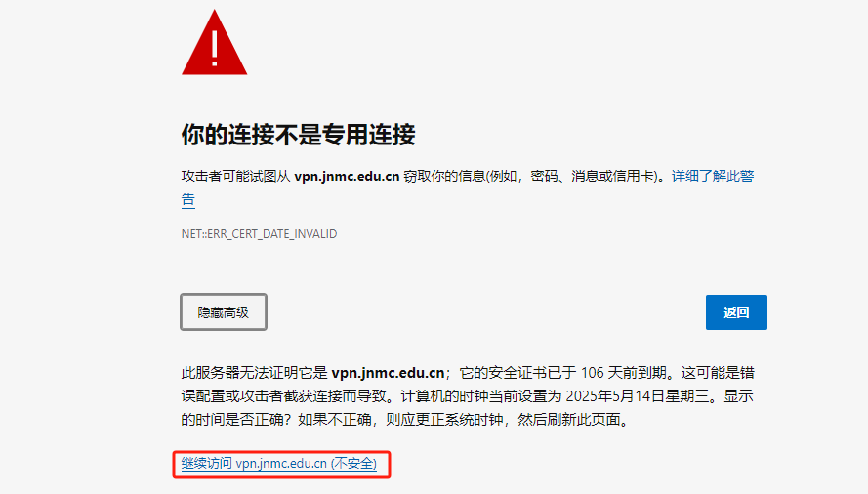This screenshot has height=494, width=868.
Task: Click the date 2025年5月14日星期三
Action: coord(638,396)
